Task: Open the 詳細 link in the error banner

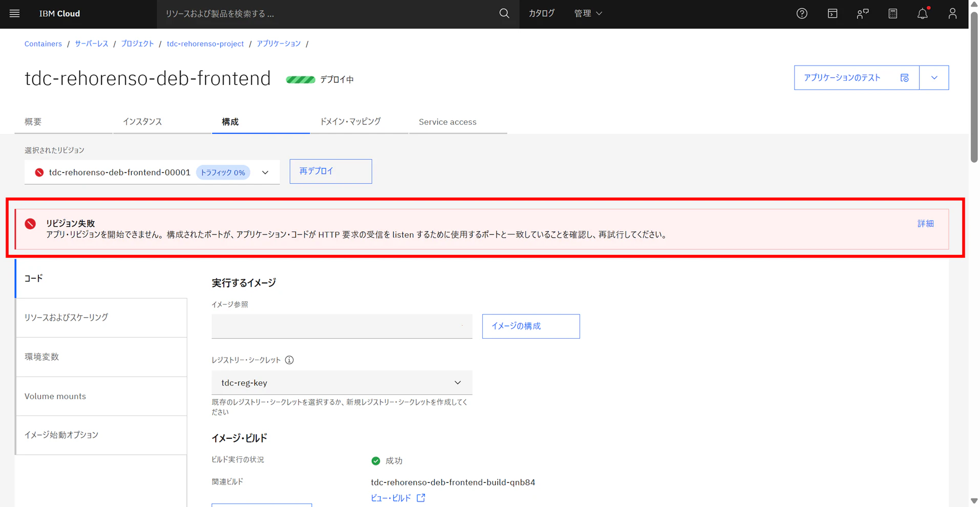Action: click(925, 224)
